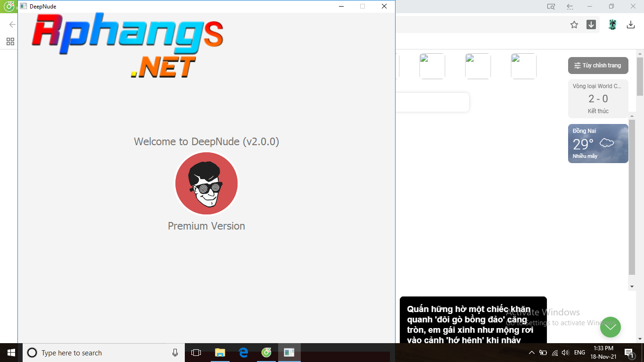This screenshot has height=362, width=644.
Task: Open the Action Center notifications icon
Action: [x=629, y=353]
